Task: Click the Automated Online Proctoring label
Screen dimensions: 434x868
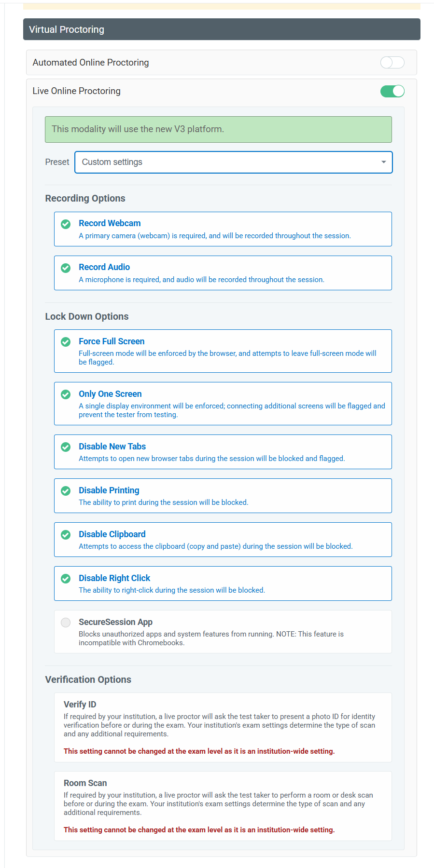Action: 91,63
